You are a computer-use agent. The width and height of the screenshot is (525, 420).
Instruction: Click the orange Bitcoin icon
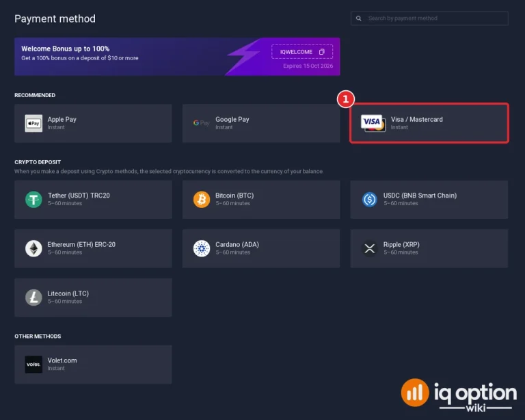202,199
